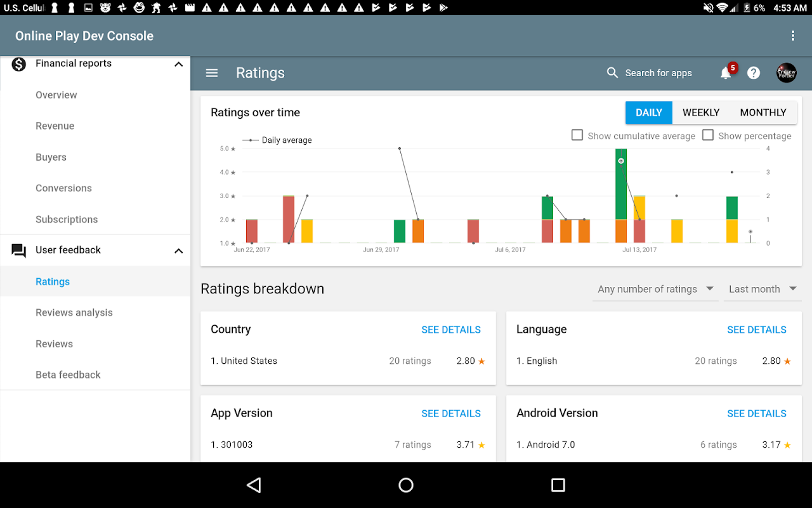Click the '7 ratings' count

click(x=413, y=445)
